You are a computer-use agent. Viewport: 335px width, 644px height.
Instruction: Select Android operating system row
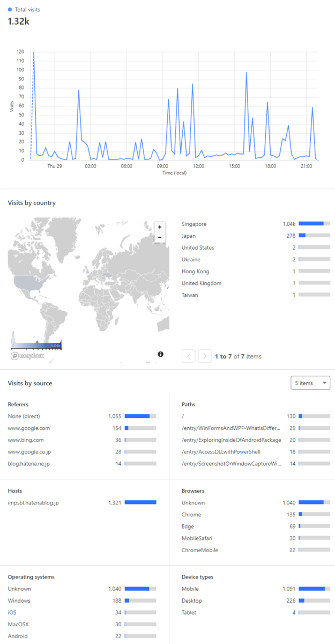(x=82, y=636)
